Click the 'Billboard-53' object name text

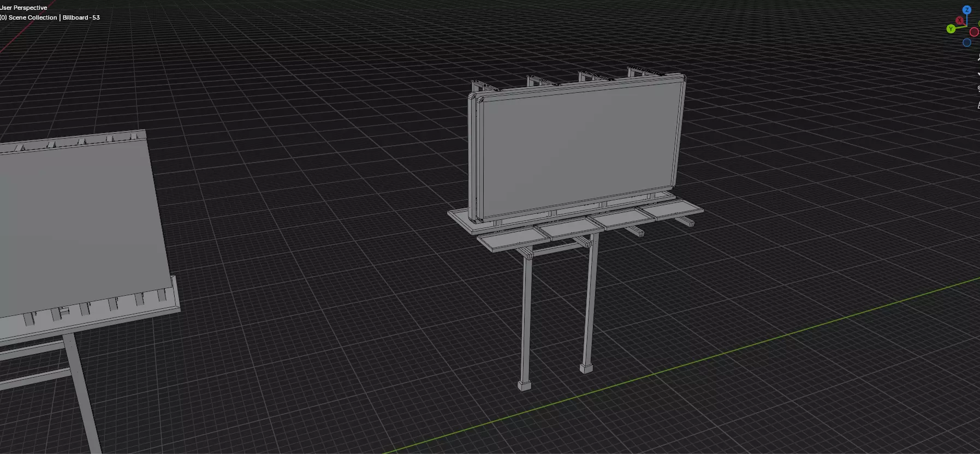point(81,17)
